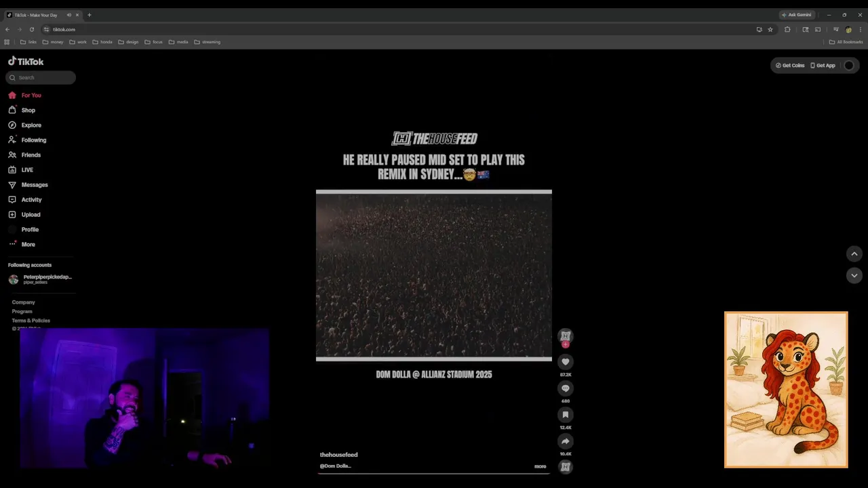Bookmark the video with save icon
The image size is (868, 488).
566,415
